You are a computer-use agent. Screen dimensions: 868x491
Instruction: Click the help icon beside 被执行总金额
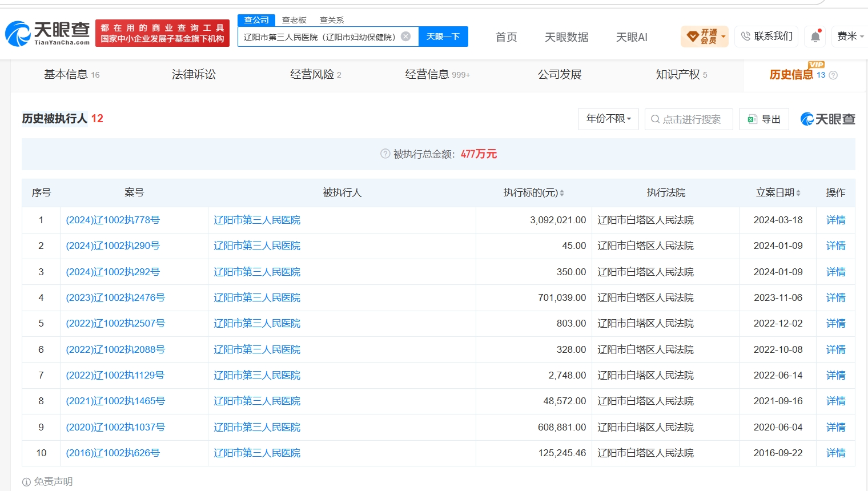tap(385, 154)
